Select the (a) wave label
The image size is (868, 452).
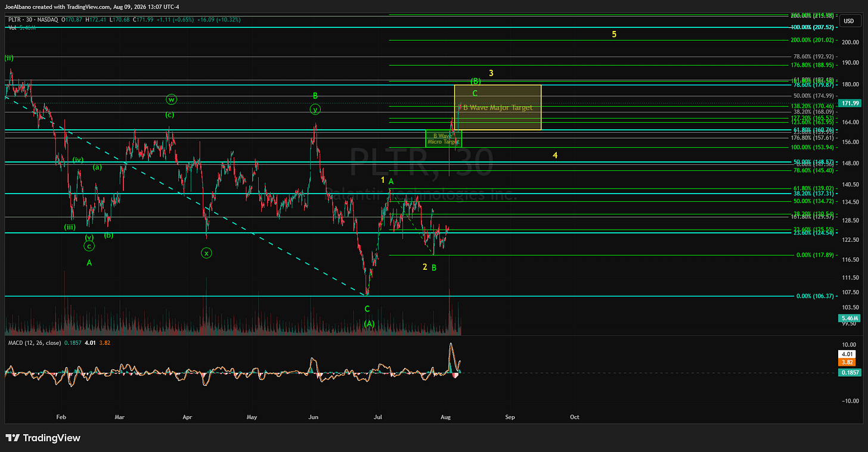coord(97,167)
